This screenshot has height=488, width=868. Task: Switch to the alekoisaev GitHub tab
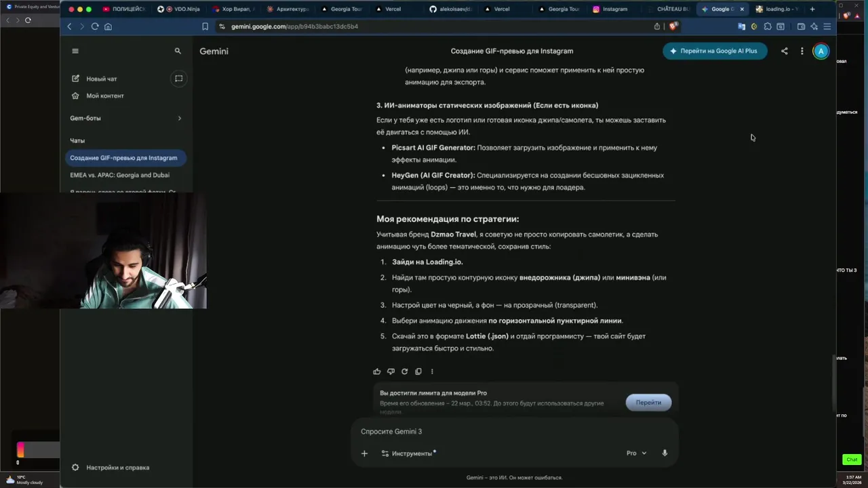click(451, 9)
